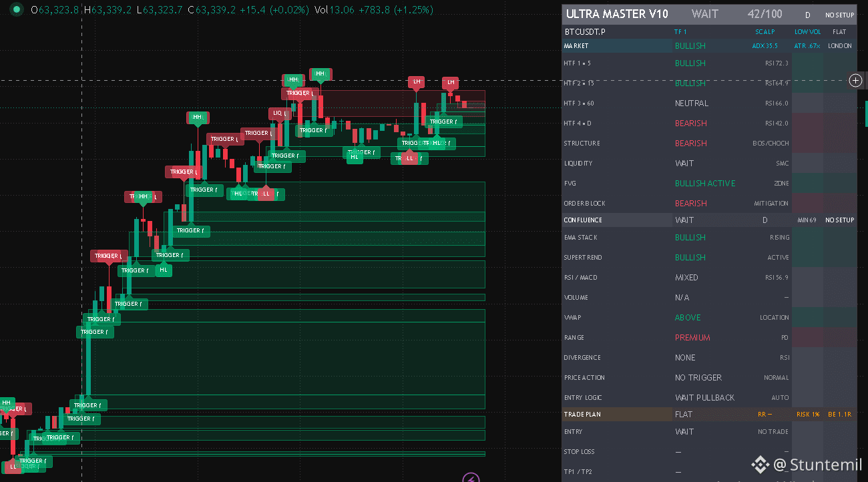Image resolution: width=868 pixels, height=482 pixels.
Task: Click the RSI 66.0 value
Action: tap(777, 103)
